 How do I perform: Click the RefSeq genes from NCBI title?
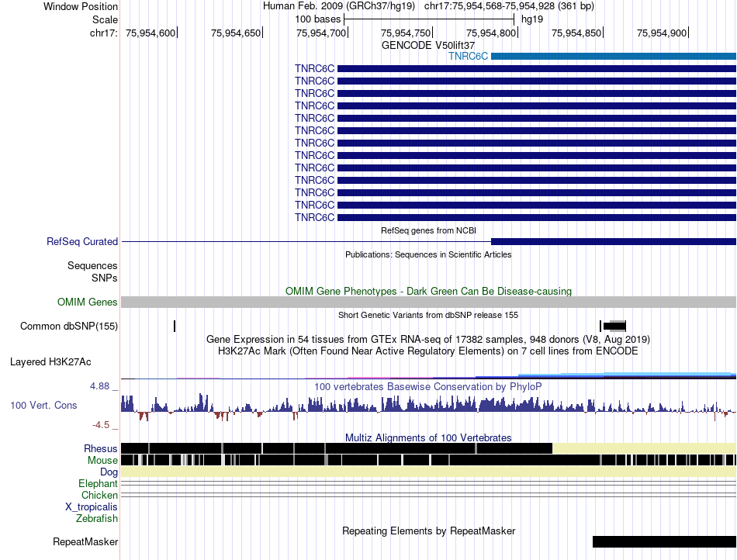pyautogui.click(x=428, y=230)
